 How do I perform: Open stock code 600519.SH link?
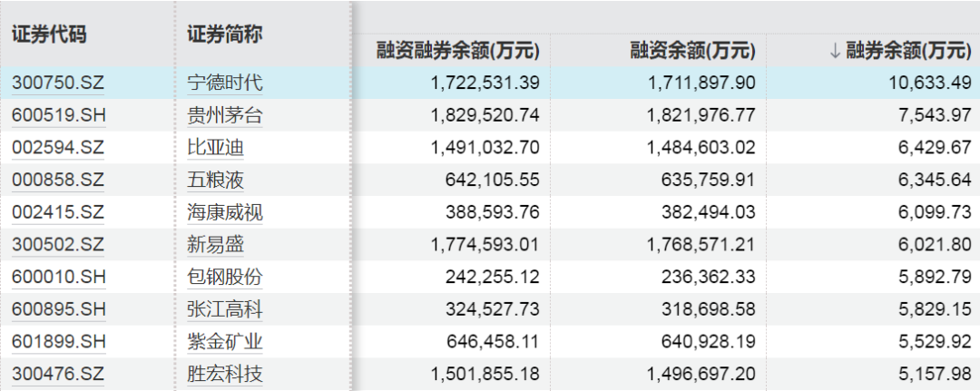coord(58,115)
